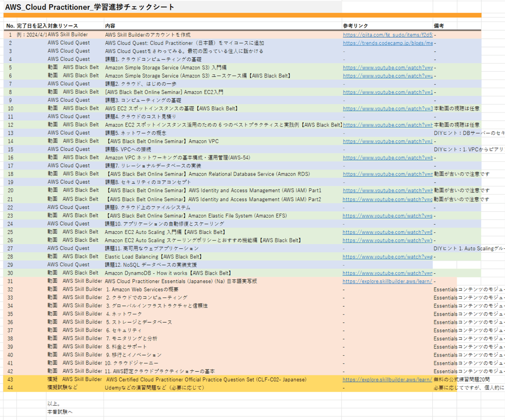Select the cell '9. 移行とイノベーション'
This screenshot has width=505, height=420.
[x=134, y=355]
